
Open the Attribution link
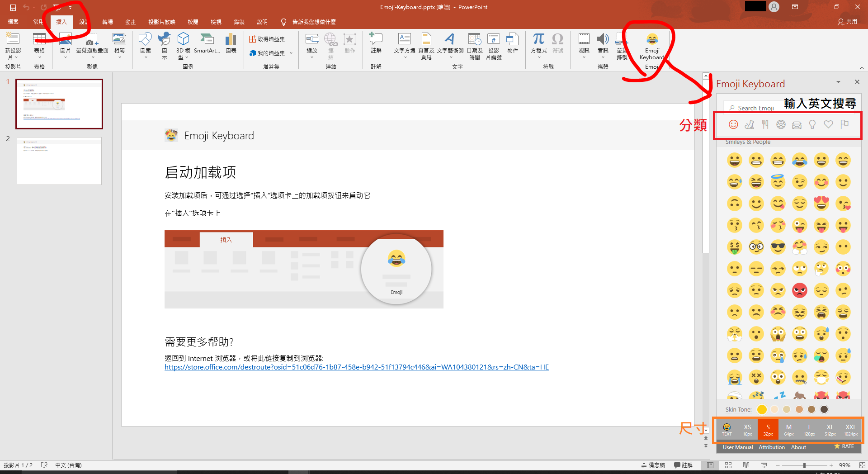coord(772,447)
